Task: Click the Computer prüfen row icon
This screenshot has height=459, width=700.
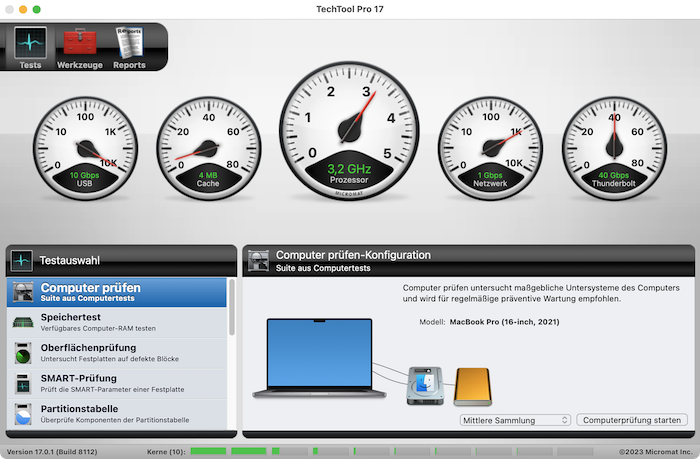Action: [23, 292]
